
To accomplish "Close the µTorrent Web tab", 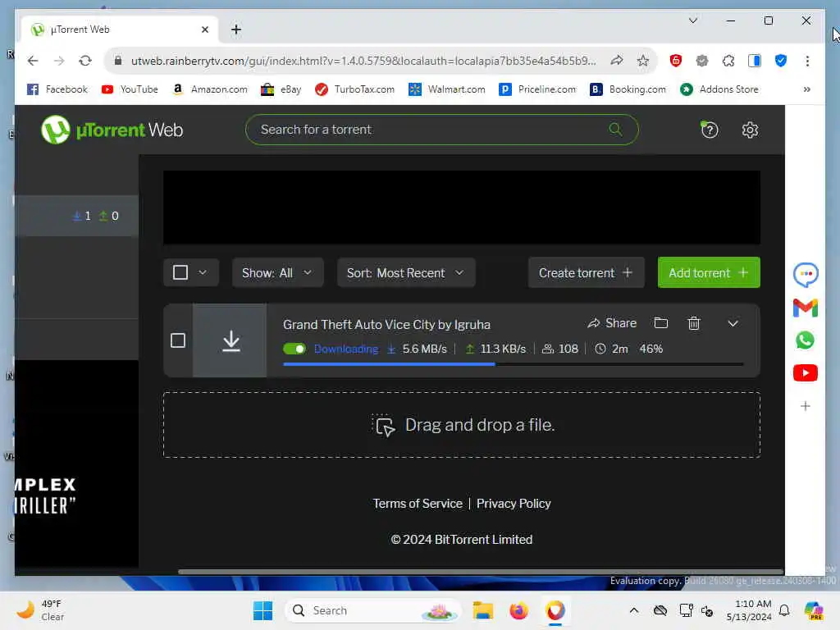I will 204,30.
